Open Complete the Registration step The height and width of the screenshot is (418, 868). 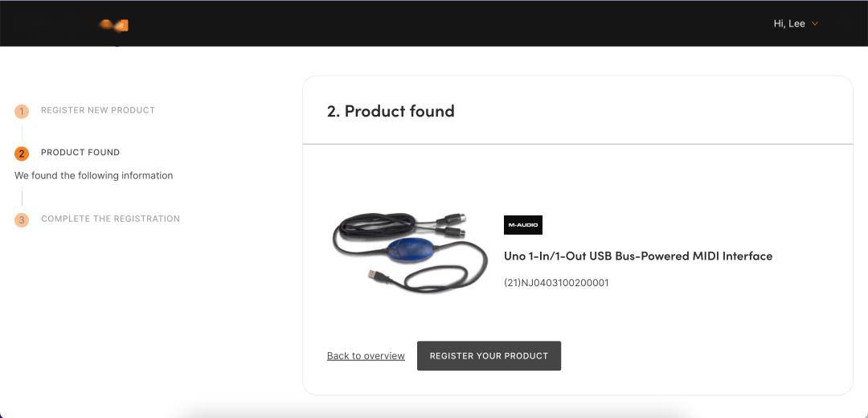(x=110, y=219)
